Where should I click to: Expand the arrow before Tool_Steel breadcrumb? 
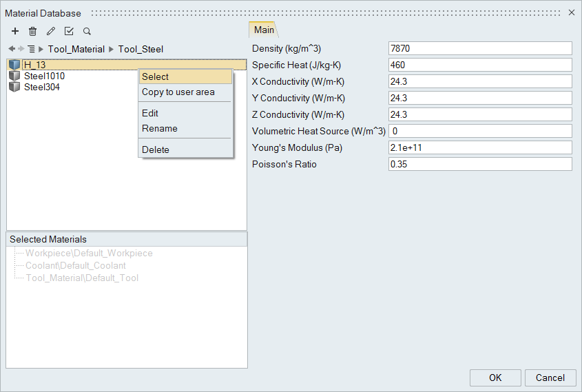[112, 49]
